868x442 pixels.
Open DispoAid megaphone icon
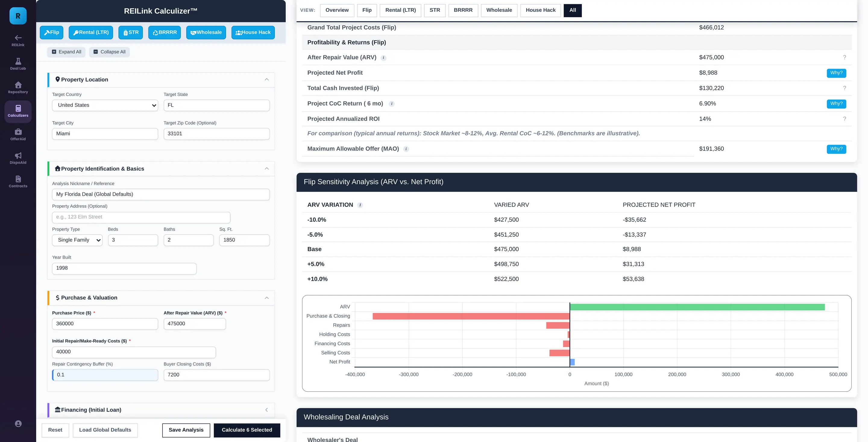(18, 156)
